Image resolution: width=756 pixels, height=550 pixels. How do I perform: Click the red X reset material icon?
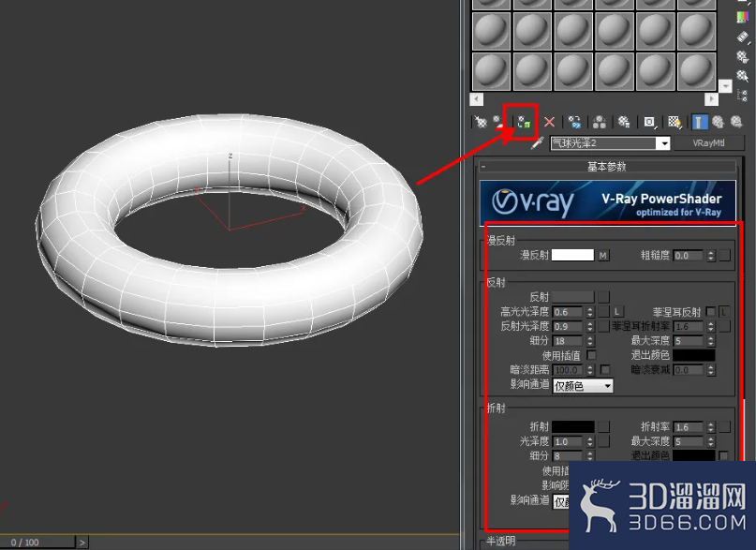point(549,122)
